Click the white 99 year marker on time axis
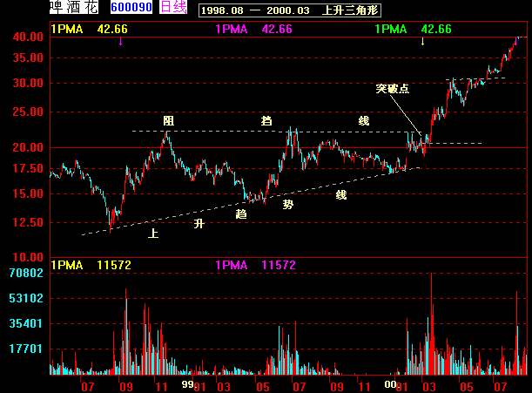Image resolution: width=532 pixels, height=393 pixels. pos(187,383)
